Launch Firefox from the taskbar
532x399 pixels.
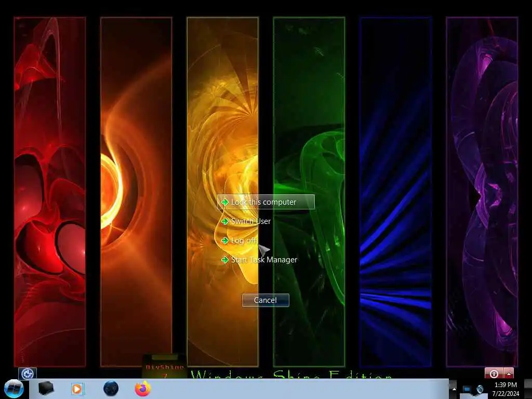coord(143,389)
